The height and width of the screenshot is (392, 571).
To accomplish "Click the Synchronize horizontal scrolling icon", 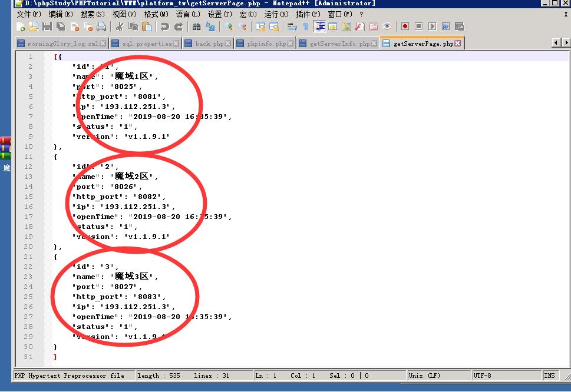I will [x=273, y=26].
